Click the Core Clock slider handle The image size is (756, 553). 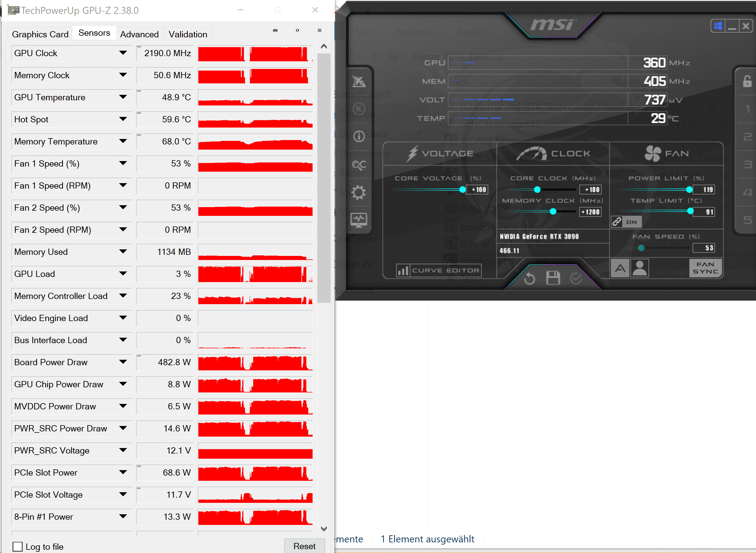537,190
